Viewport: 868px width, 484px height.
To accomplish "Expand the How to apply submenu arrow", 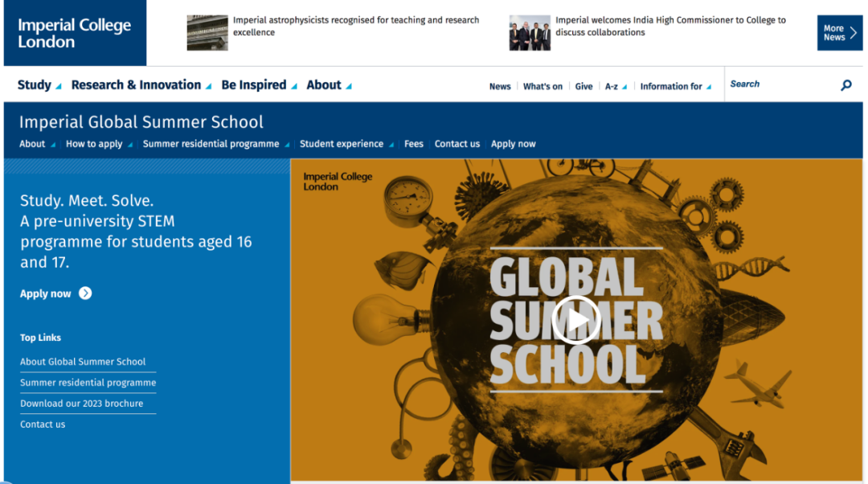I will [130, 145].
